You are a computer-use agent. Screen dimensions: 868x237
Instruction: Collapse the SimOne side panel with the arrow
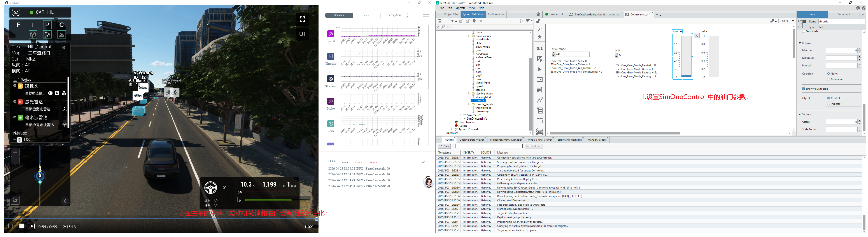point(65,201)
